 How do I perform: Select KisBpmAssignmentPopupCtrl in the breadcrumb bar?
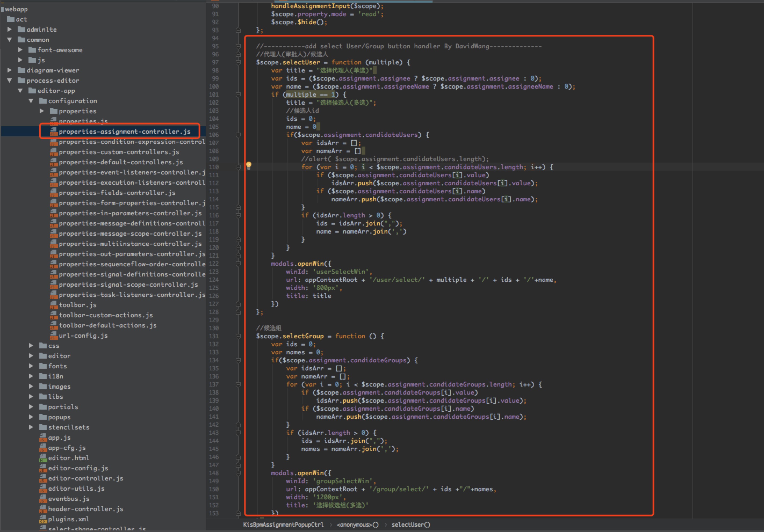(x=283, y=524)
